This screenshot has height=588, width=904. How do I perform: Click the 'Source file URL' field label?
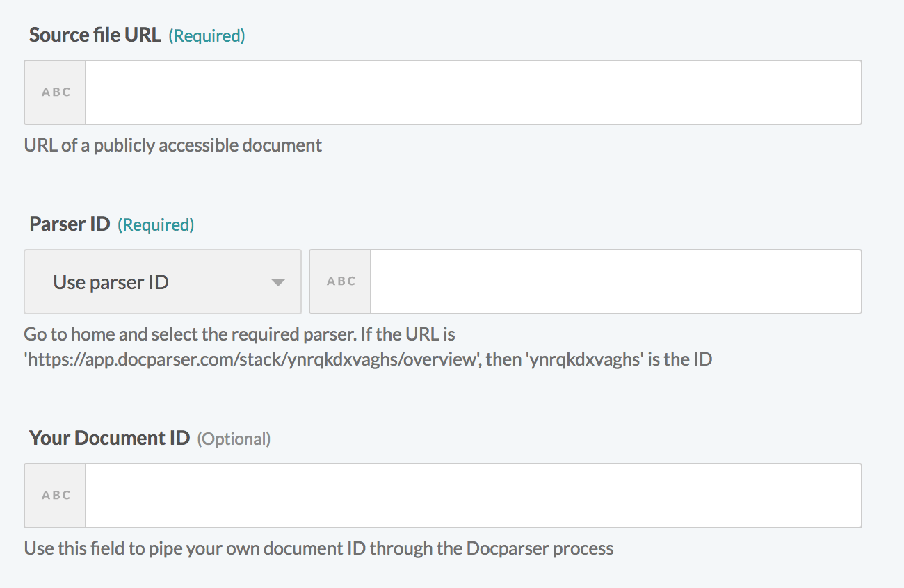pos(95,35)
